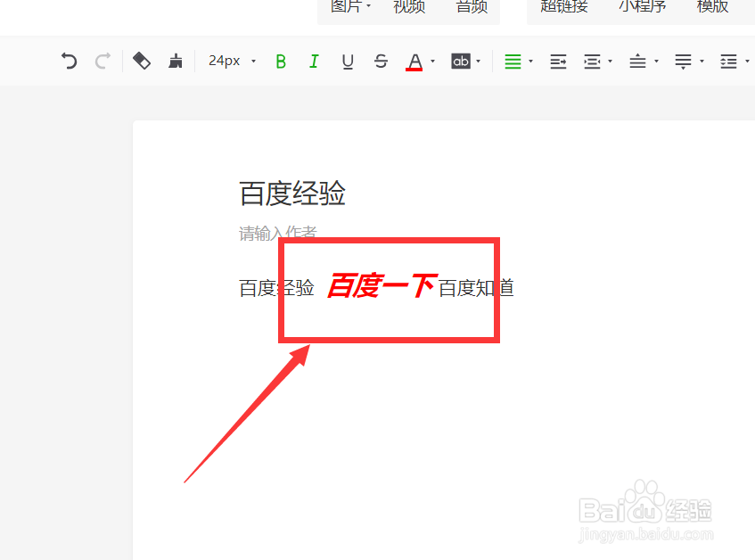
Task: Click the both-sides indent icon
Action: point(592,62)
